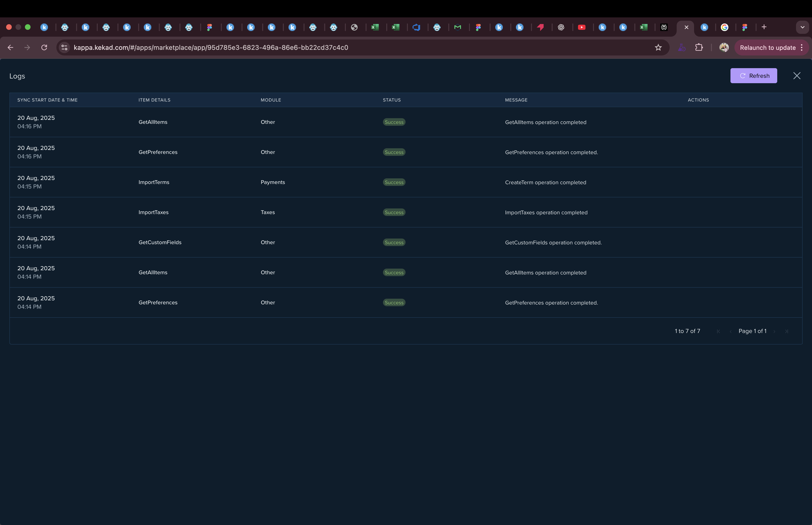812x525 pixels.
Task: Switch to the YouTube tab
Action: click(582, 27)
